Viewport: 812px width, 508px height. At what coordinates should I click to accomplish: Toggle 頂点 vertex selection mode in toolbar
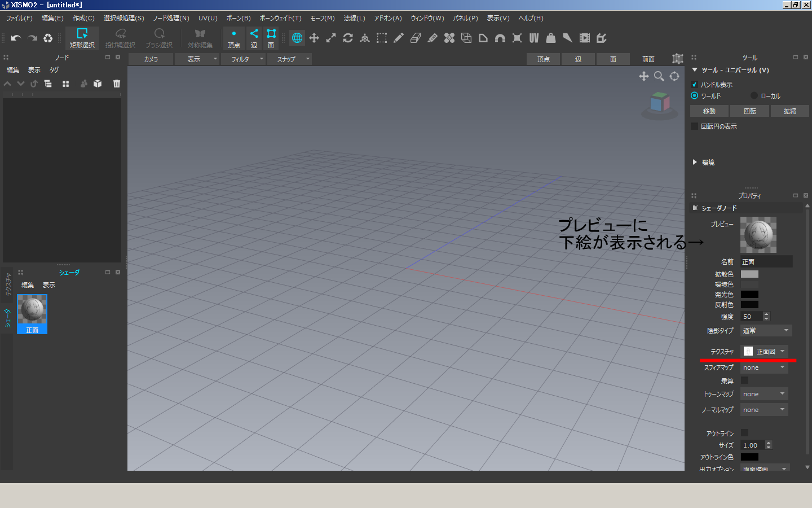(x=234, y=38)
